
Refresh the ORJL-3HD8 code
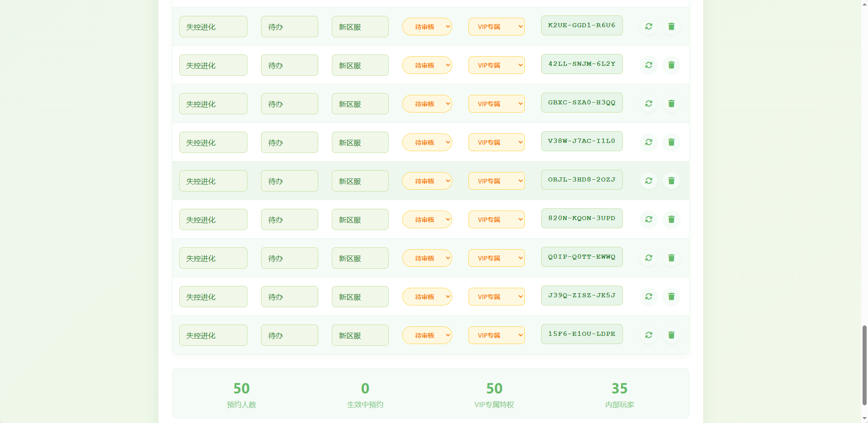pos(649,181)
